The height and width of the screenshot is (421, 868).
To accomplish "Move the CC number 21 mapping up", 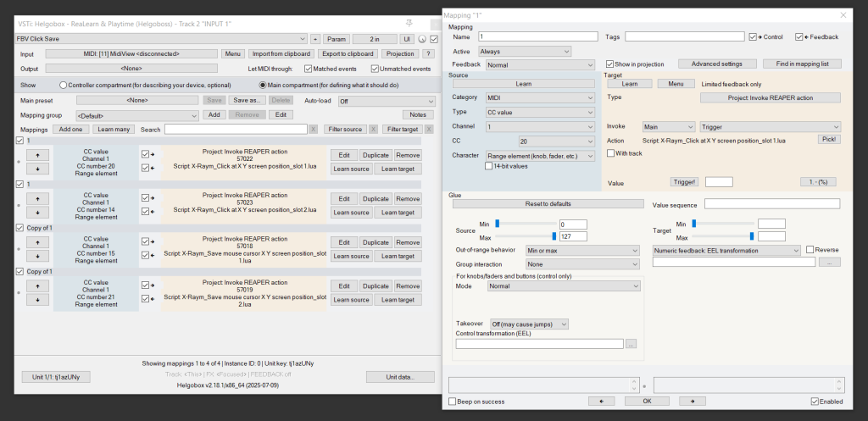I will [x=37, y=286].
